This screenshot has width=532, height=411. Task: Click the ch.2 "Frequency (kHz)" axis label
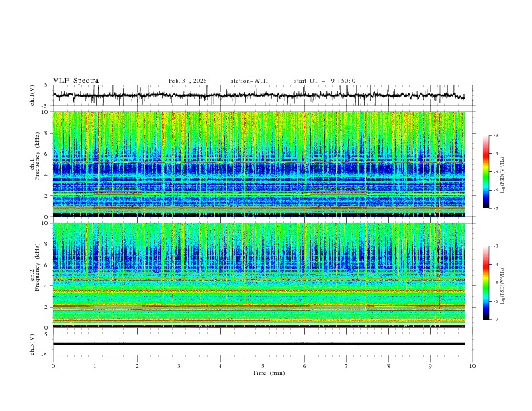point(37,267)
